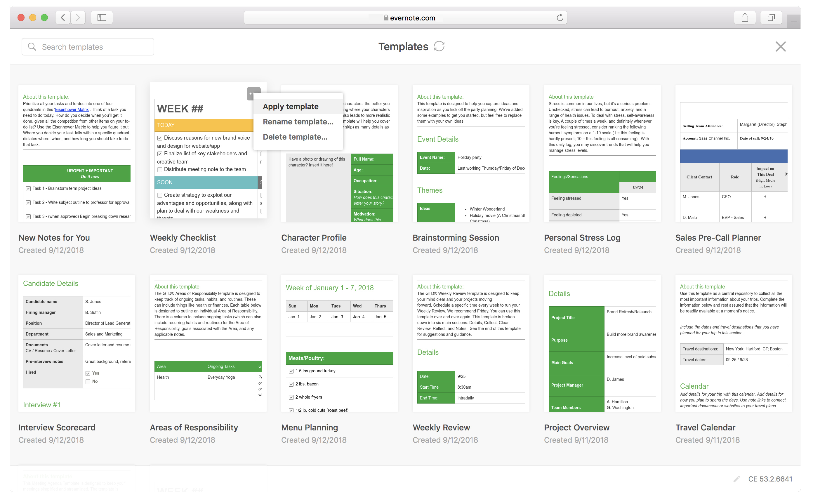
Task: Click the close icon to dismiss Templates panel
Action: pos(781,46)
